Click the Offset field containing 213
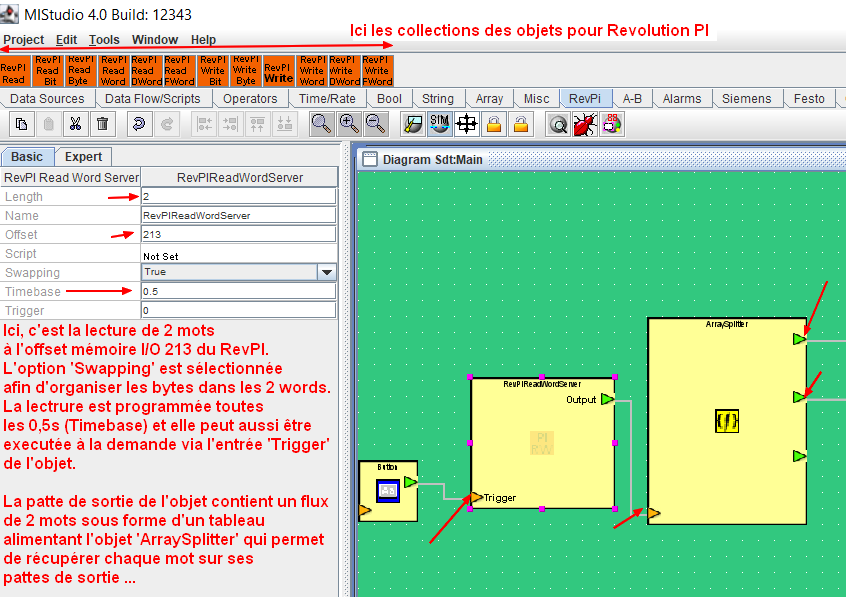The width and height of the screenshot is (847, 599). click(239, 234)
